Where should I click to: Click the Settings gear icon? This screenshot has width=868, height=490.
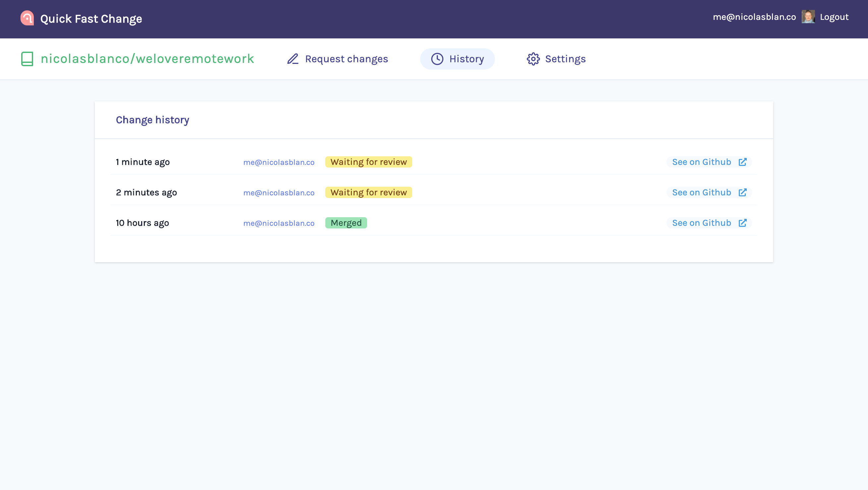[533, 59]
